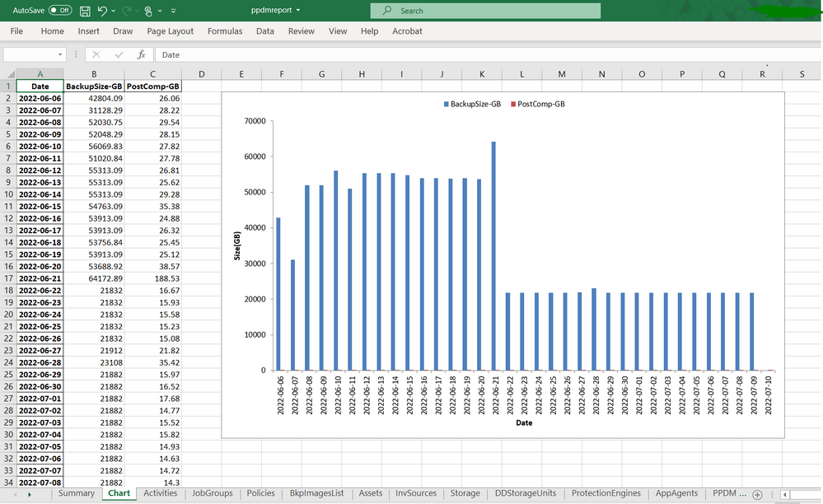Switch to the Policies sheet tab
Image resolution: width=823 pixels, height=504 pixels.
[261, 493]
